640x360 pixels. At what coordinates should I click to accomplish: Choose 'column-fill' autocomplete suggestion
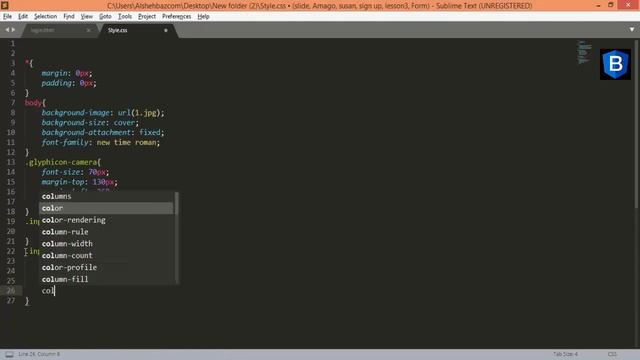tap(106, 279)
